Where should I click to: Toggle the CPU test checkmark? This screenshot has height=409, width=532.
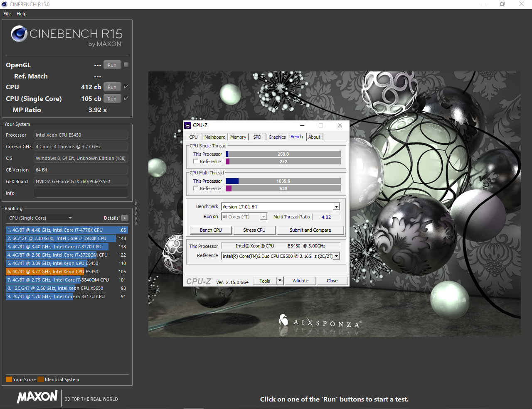(126, 87)
